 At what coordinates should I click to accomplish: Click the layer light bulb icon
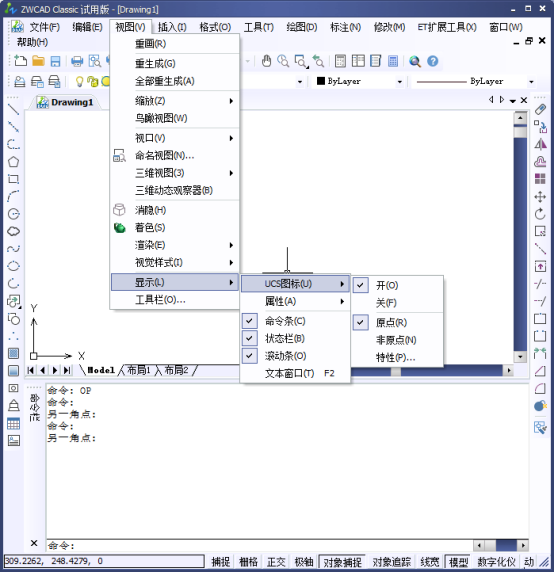pyautogui.click(x=79, y=81)
